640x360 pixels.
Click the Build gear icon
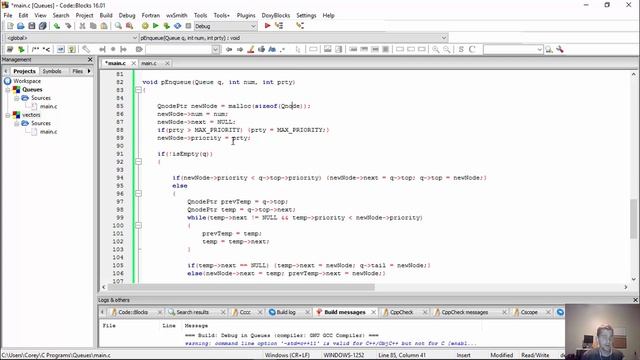[145, 26]
